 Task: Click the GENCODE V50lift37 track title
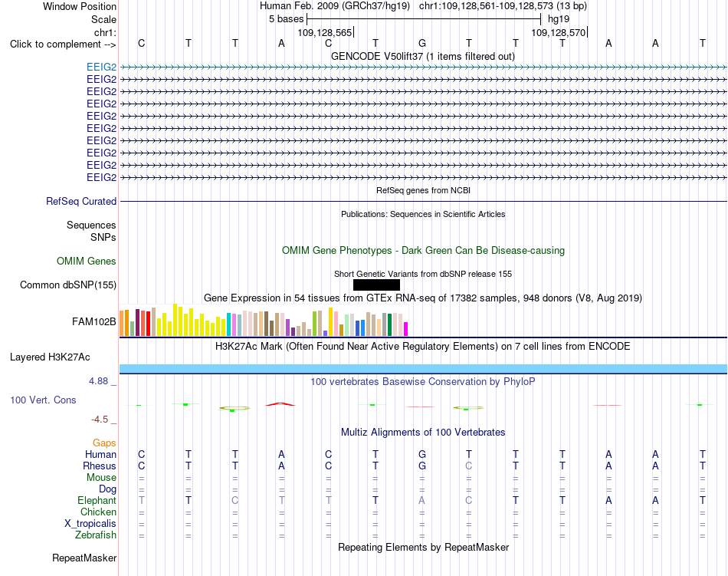coord(423,56)
